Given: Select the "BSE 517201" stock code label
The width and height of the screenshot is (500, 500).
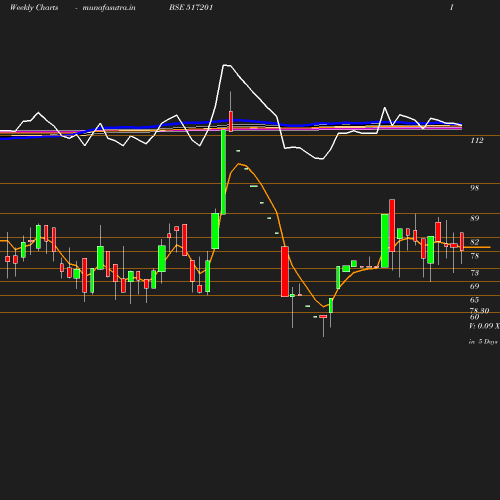Looking at the screenshot, I should point(191,8).
